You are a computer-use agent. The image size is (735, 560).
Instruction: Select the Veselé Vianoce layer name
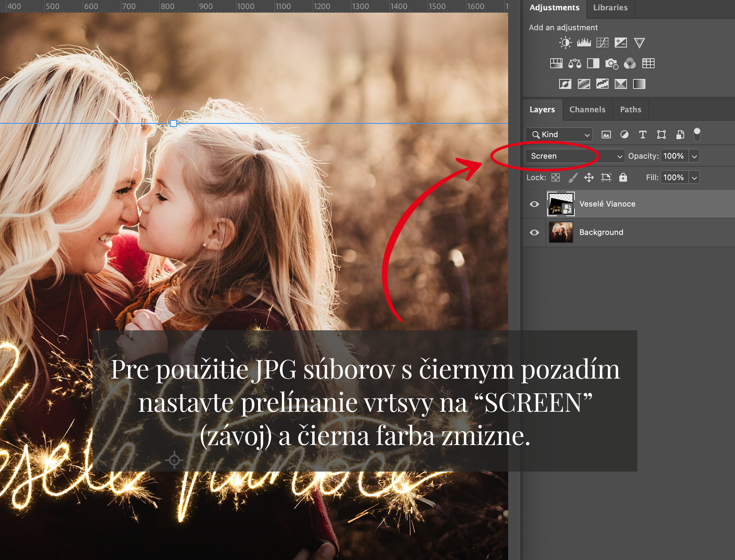pos(607,204)
